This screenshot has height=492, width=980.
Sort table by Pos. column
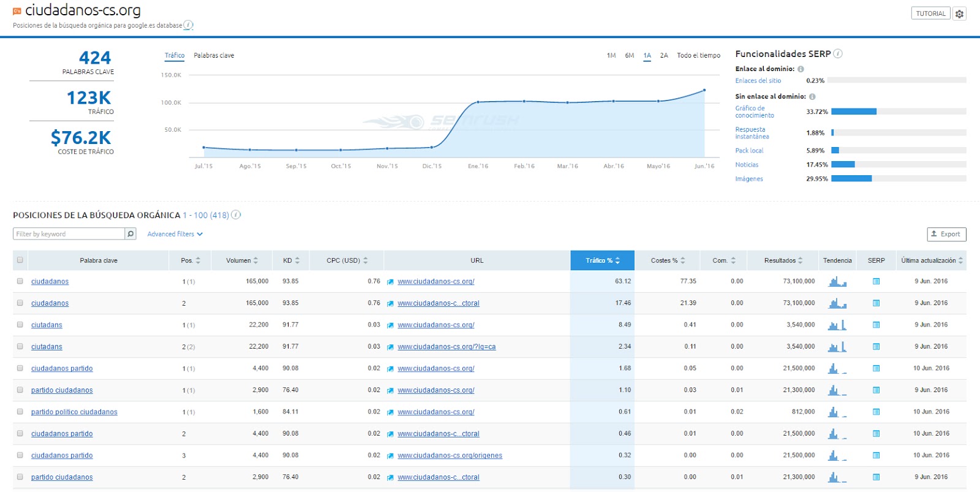tap(190, 260)
